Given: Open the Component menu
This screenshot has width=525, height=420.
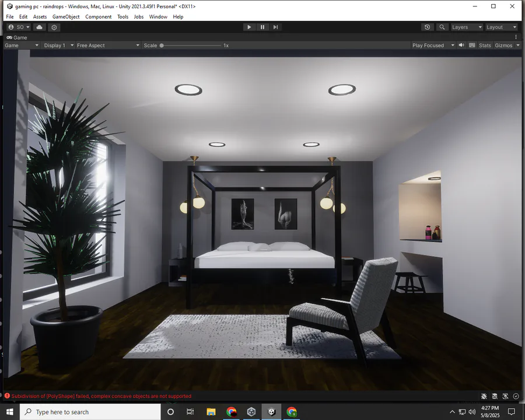Looking at the screenshot, I should (x=98, y=17).
